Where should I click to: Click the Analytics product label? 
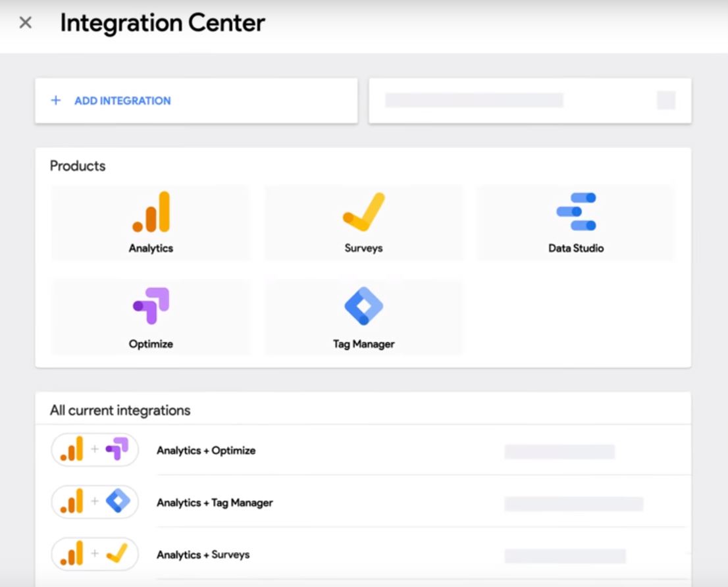click(151, 248)
